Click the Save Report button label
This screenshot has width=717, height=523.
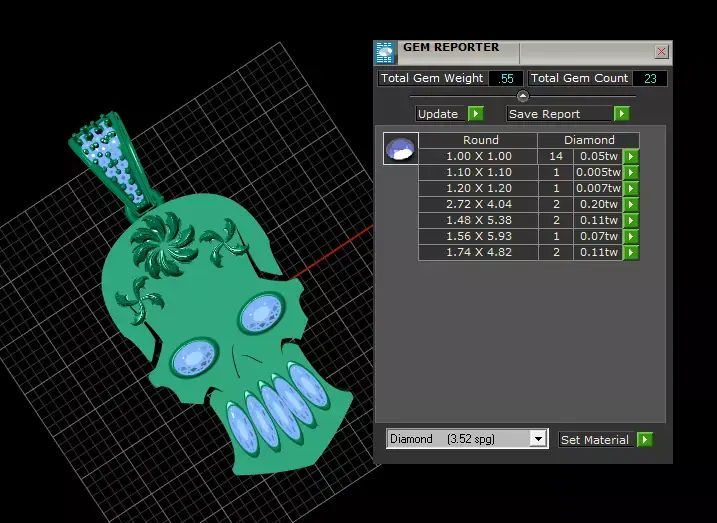[x=559, y=114]
